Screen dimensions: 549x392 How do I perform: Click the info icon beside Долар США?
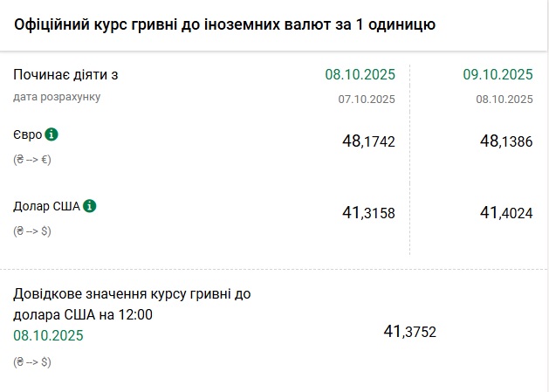[x=90, y=207]
